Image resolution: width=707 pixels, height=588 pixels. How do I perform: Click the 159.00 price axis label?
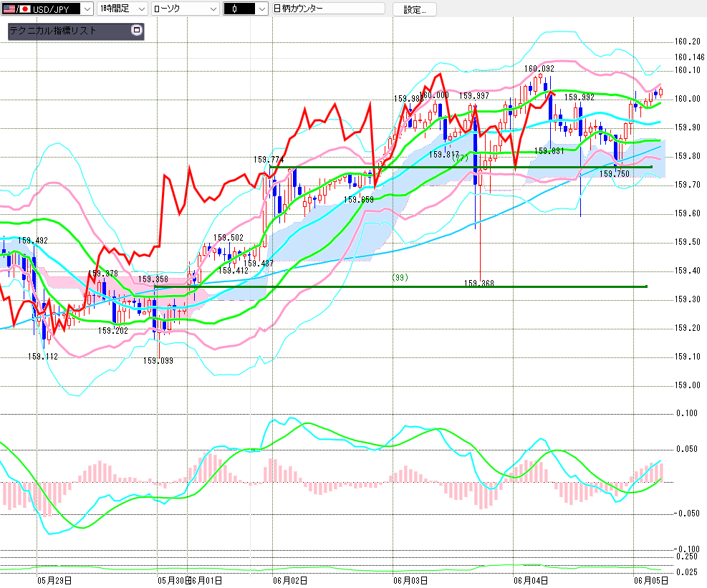[688, 385]
